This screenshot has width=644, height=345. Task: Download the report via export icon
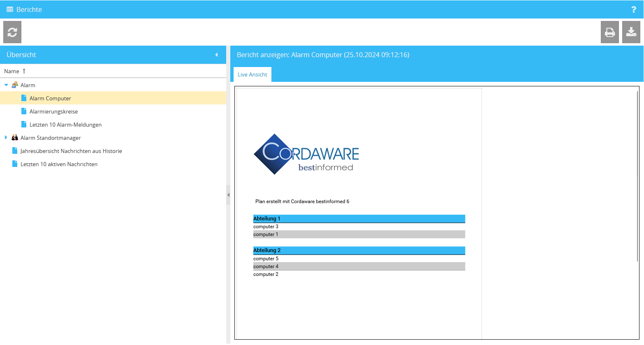pyautogui.click(x=631, y=32)
